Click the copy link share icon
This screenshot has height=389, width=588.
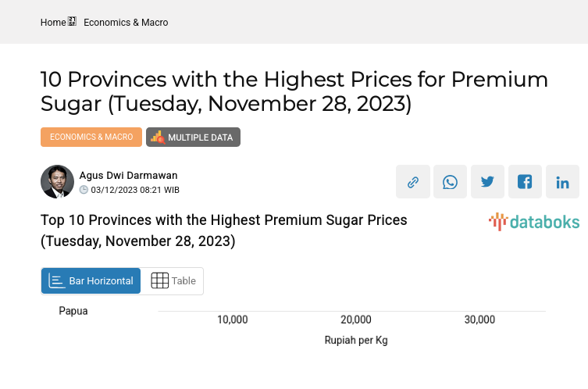pyautogui.click(x=412, y=182)
